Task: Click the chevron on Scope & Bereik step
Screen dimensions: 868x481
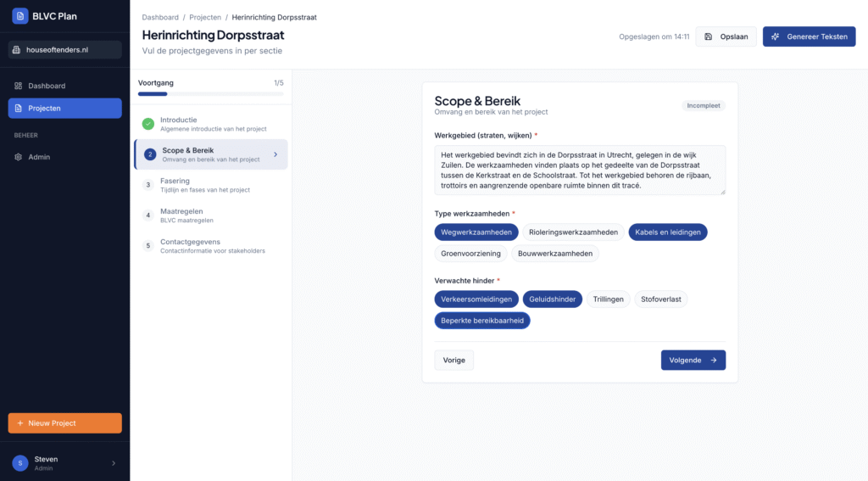Action: pos(275,154)
